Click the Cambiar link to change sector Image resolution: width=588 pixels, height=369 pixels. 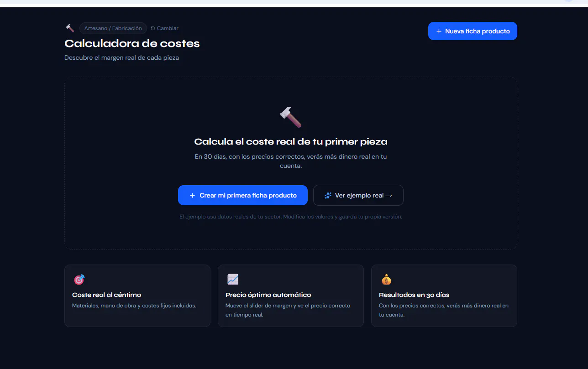coord(164,28)
